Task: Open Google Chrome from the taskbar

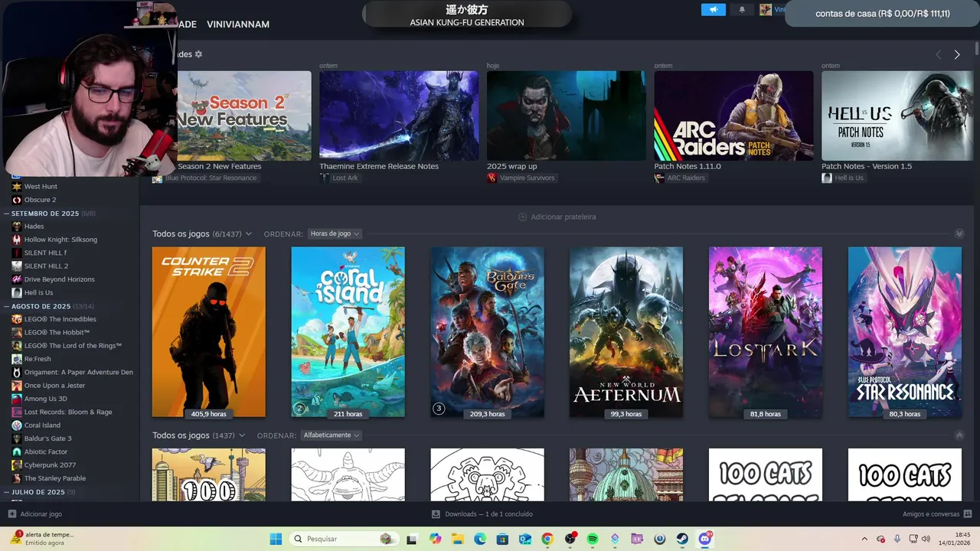Action: (547, 539)
